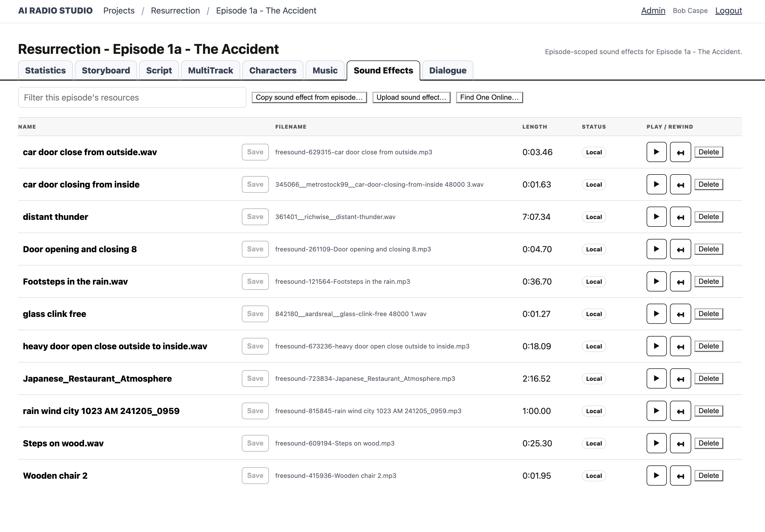Play heavy door open close sound

coord(656,346)
